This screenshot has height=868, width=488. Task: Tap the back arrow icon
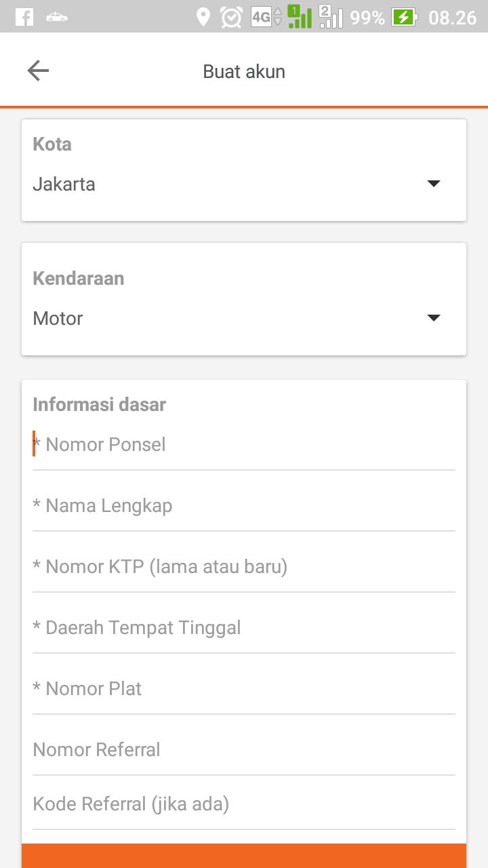[x=38, y=71]
